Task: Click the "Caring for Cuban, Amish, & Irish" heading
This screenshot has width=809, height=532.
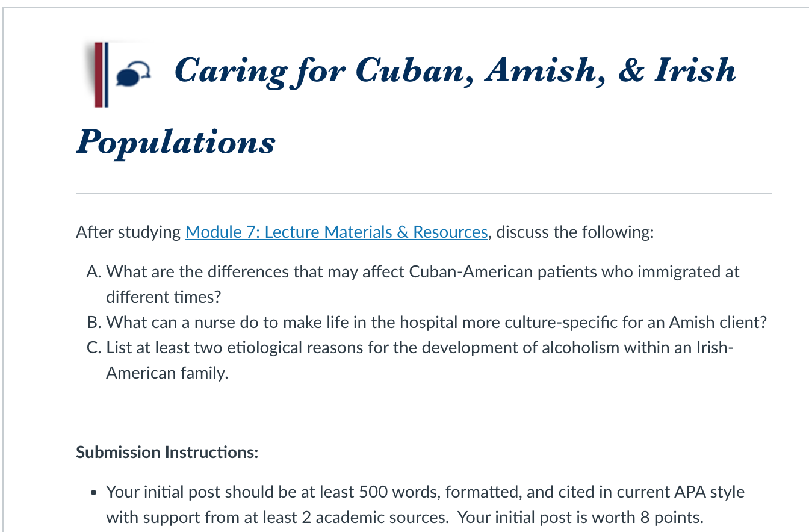Action: [x=455, y=70]
